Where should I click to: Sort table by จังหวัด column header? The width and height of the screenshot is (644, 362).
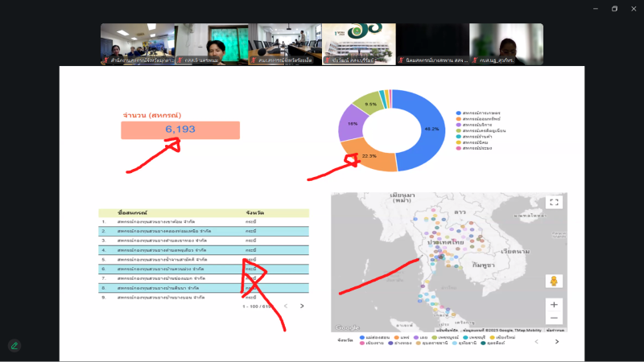pyautogui.click(x=256, y=213)
